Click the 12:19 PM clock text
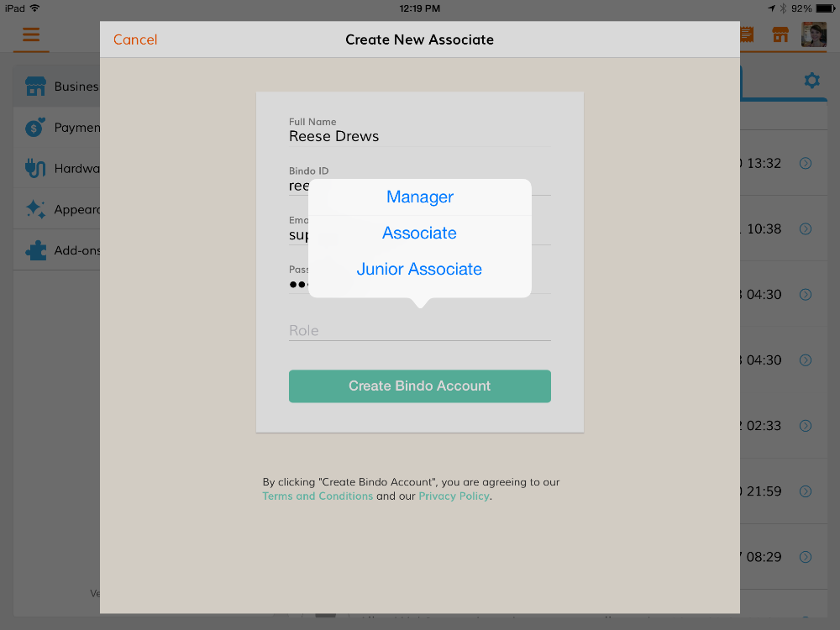The height and width of the screenshot is (630, 840). [419, 8]
